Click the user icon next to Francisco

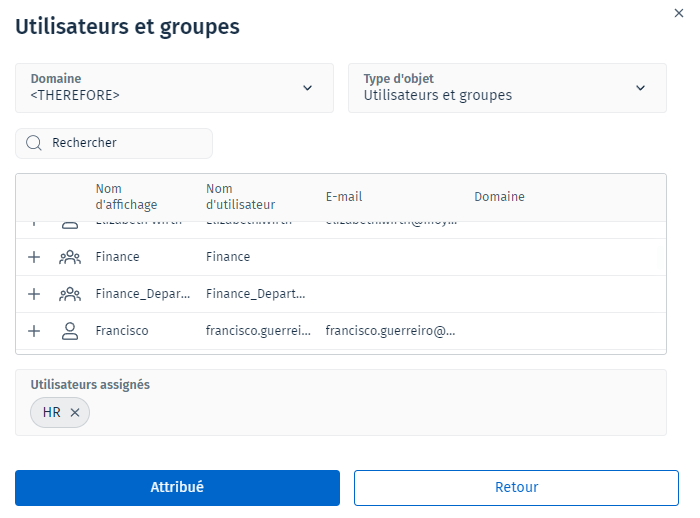point(70,331)
